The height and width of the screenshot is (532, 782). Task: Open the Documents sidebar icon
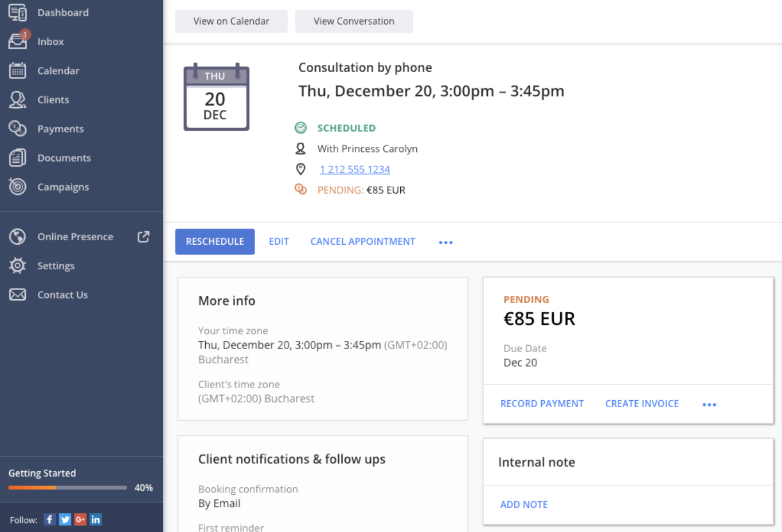17,158
